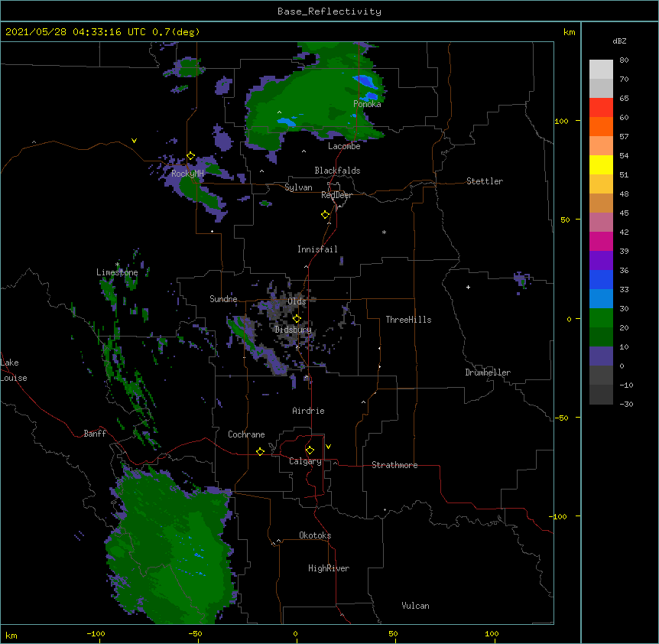Click the small purple echo north of Drumheller
The height and width of the screenshot is (644, 659).
521,280
